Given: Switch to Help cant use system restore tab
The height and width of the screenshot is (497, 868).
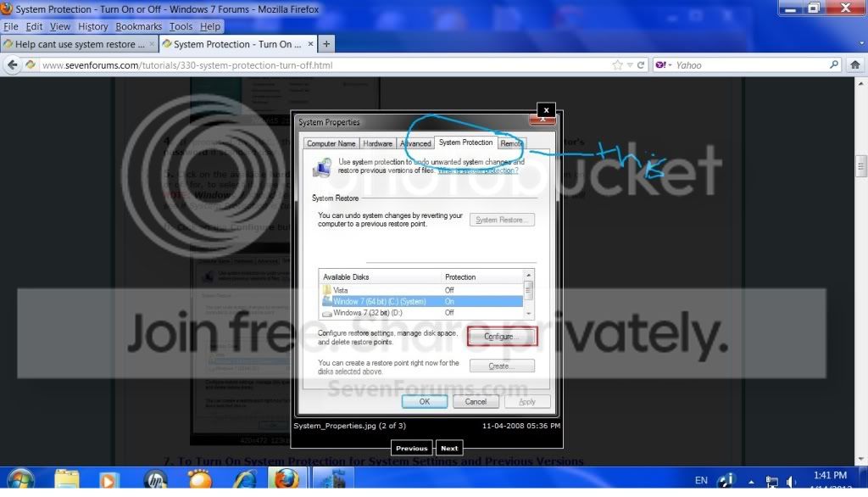Looking at the screenshot, I should pos(79,44).
